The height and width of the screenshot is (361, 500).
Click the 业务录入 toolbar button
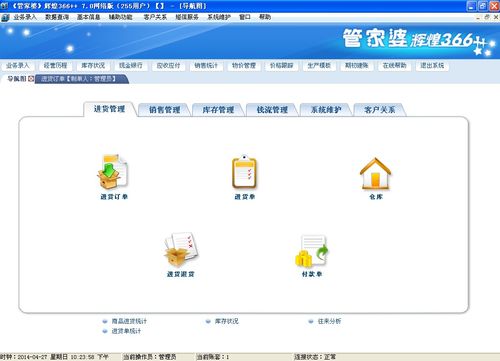click(x=18, y=66)
